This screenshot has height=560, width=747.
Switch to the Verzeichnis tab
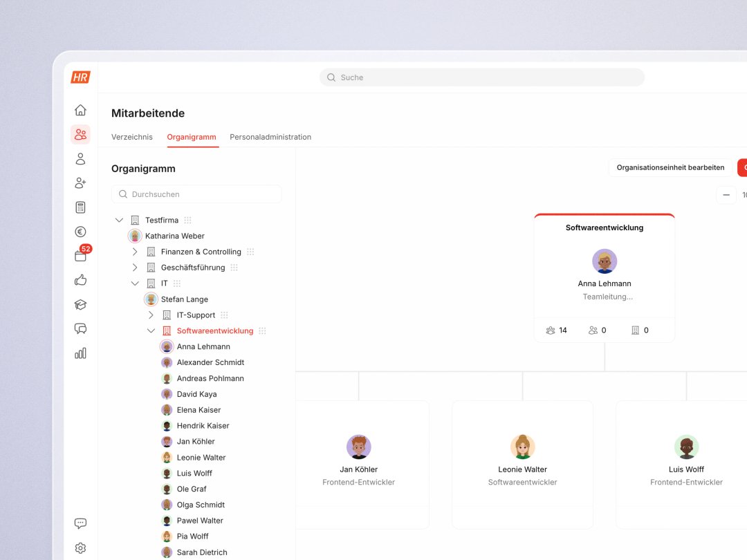click(x=132, y=137)
